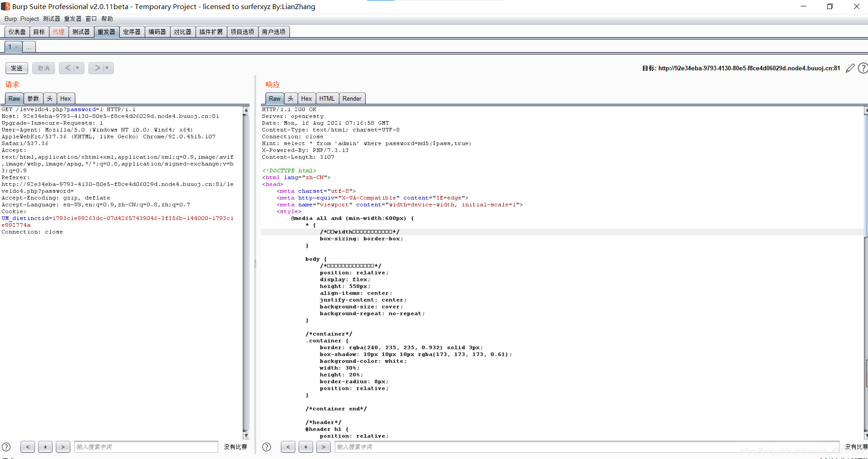
Task: Add a new Repeater tab with the ellipsis
Action: [29, 47]
